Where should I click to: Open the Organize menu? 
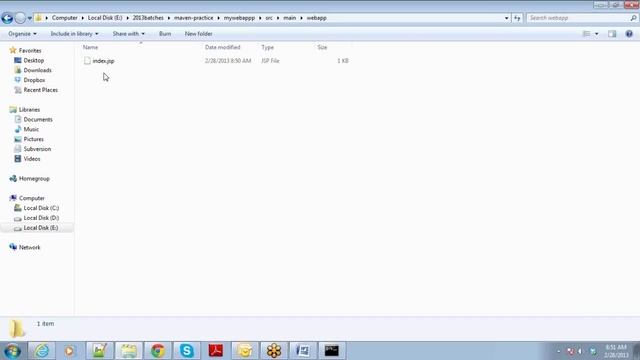coord(22,34)
